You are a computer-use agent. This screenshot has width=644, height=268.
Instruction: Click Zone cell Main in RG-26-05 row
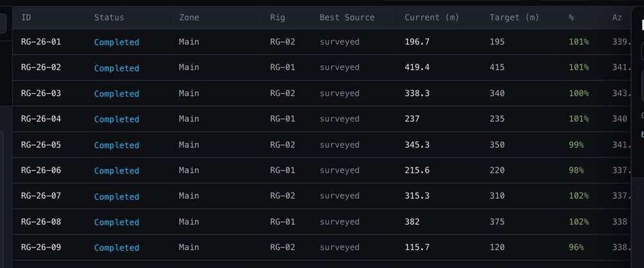189,145
